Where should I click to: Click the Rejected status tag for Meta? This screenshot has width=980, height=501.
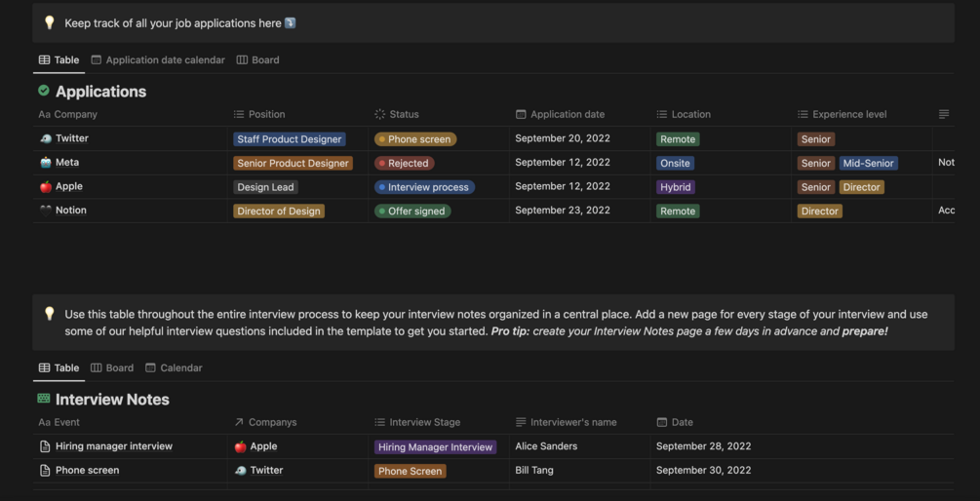pyautogui.click(x=404, y=163)
